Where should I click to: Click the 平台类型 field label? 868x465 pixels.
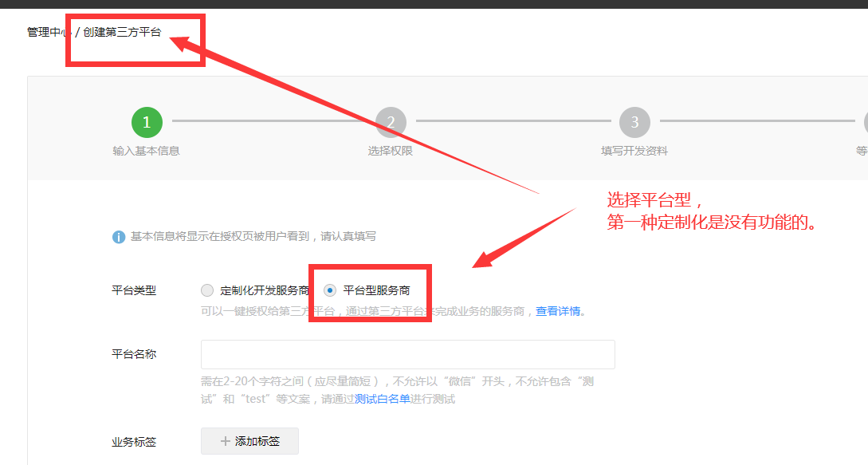coord(134,290)
